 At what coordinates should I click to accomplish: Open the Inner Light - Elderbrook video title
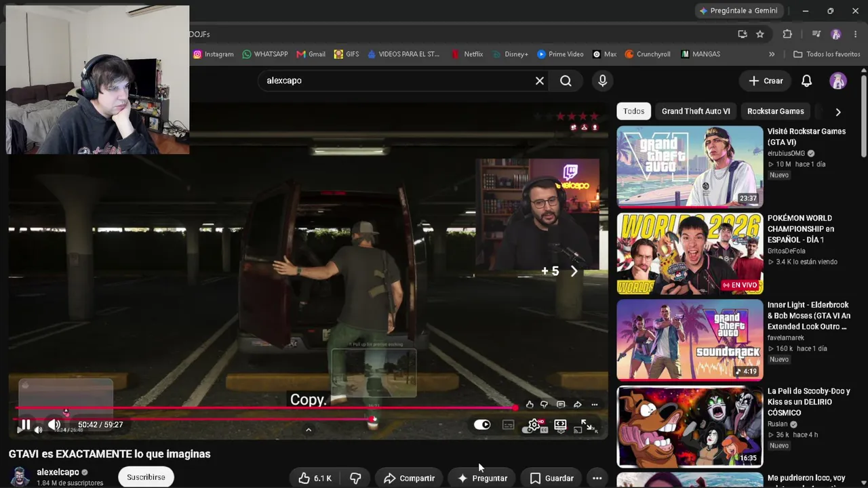(x=809, y=316)
